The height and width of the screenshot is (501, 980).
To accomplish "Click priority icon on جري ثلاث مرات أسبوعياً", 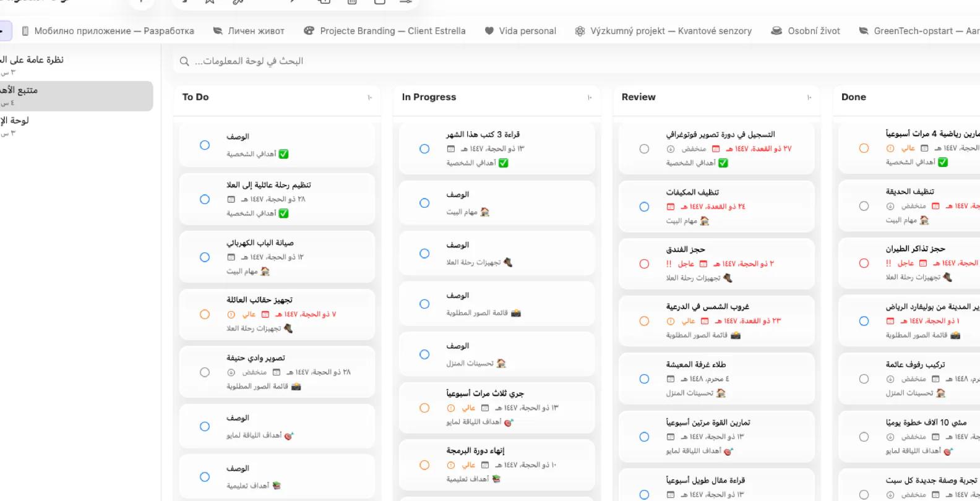I will 451,408.
